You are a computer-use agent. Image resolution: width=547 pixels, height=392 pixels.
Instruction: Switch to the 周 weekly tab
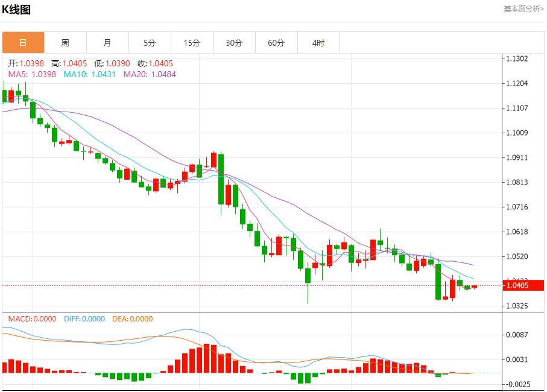coord(65,43)
